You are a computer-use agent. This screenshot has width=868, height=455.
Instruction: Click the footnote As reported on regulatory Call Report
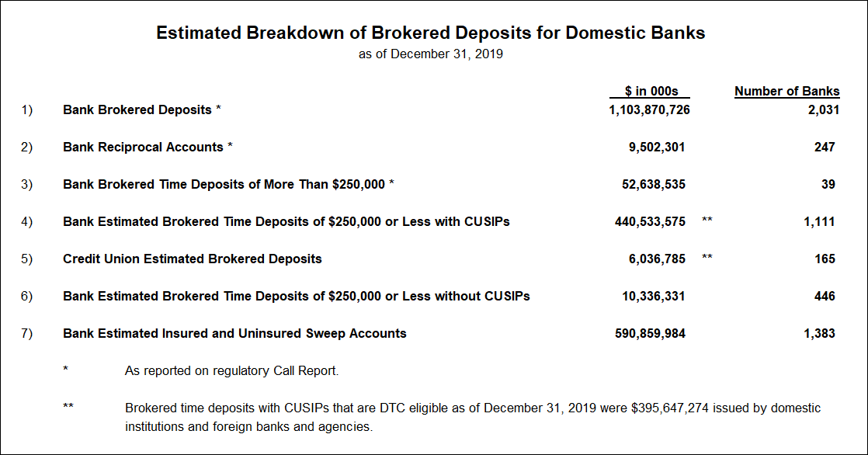[231, 371]
